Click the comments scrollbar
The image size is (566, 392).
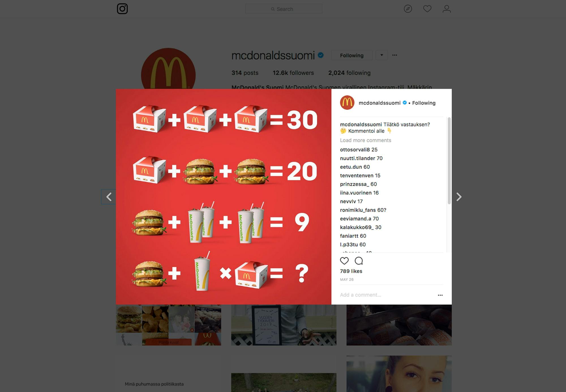click(x=449, y=160)
